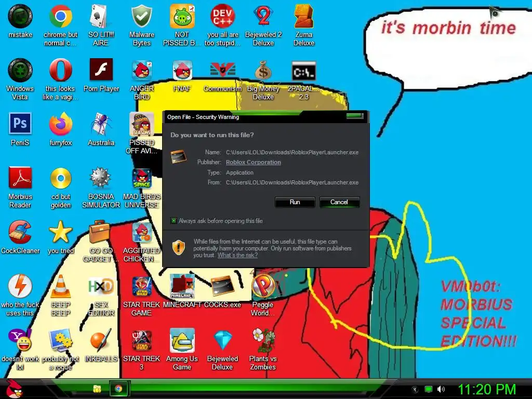Open the Roblox Corporation publisher link

click(254, 162)
